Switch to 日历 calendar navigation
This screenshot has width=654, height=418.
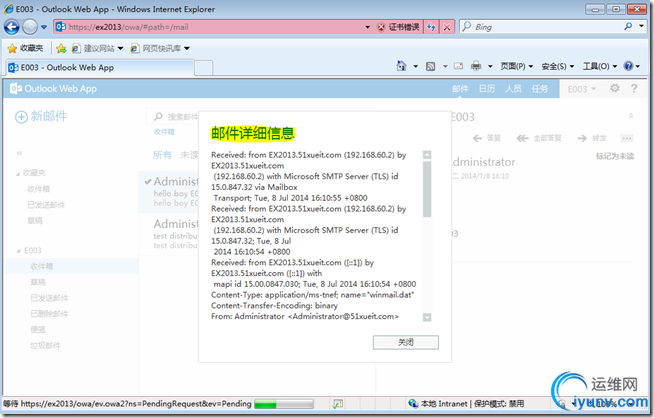pyautogui.click(x=487, y=89)
